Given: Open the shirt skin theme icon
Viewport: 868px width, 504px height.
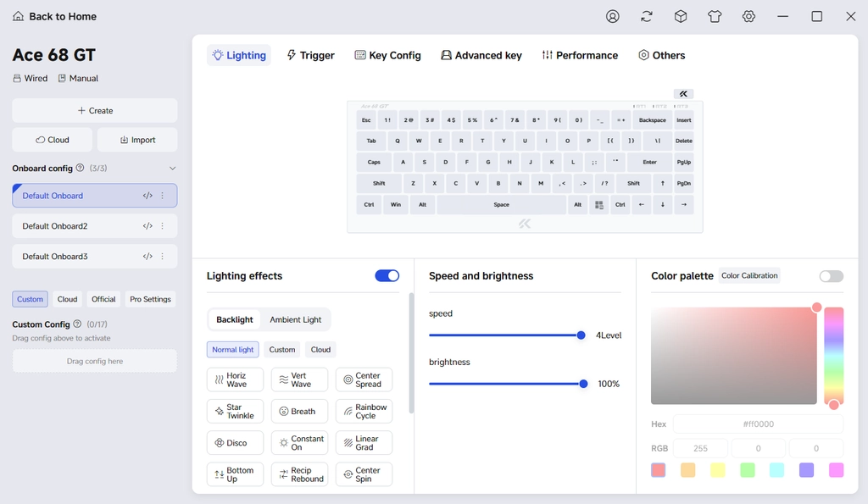Looking at the screenshot, I should 715,17.
